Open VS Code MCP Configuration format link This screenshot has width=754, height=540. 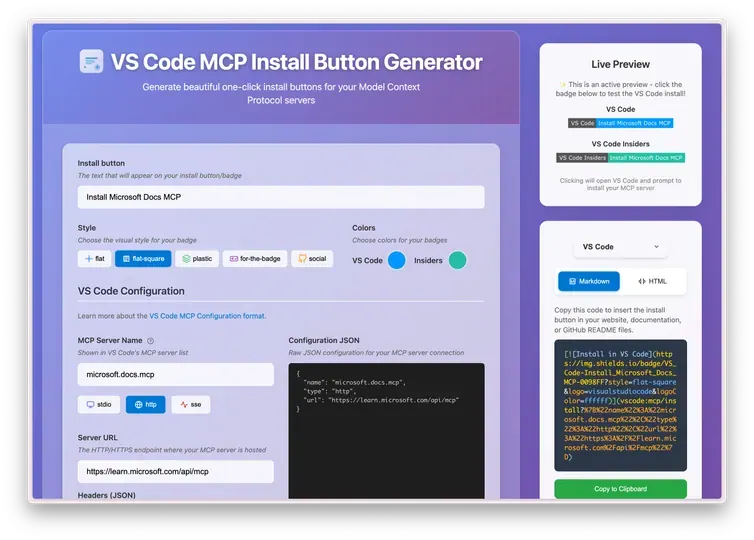tap(207, 316)
